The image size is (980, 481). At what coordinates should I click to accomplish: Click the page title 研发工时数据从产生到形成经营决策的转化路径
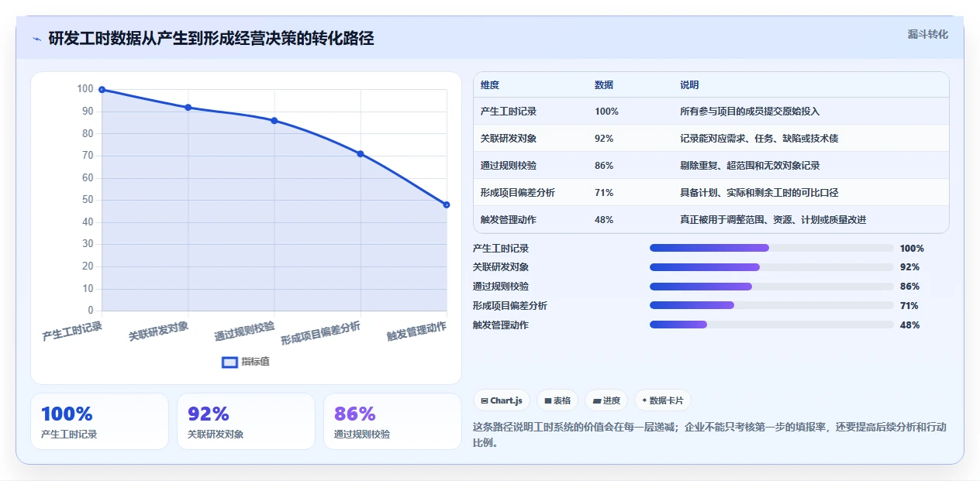pos(211,39)
